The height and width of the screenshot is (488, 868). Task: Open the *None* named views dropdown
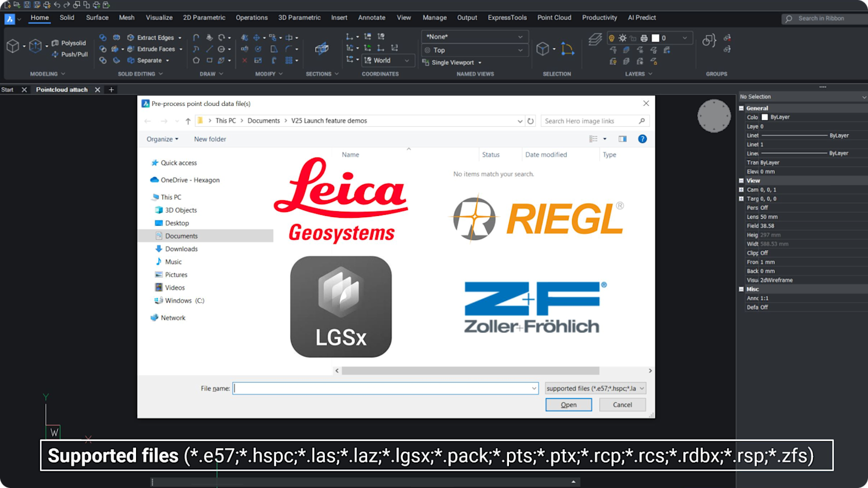[474, 36]
